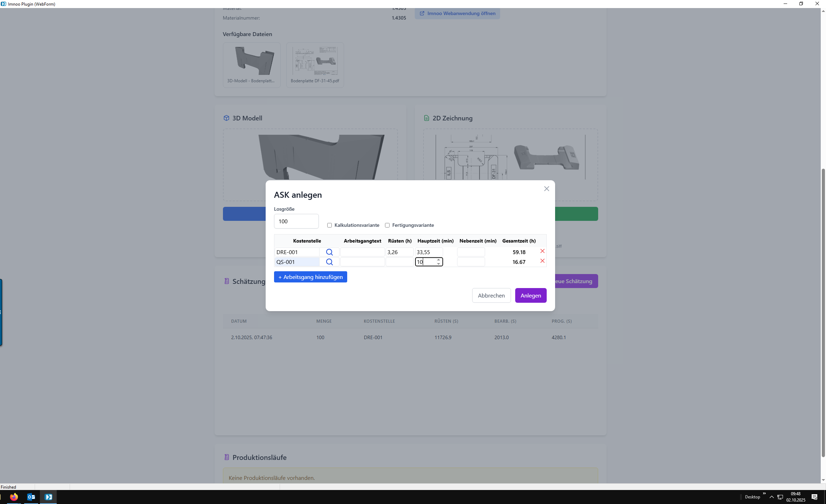Click the Losgröße input field
This screenshot has width=826, height=504.
click(296, 222)
